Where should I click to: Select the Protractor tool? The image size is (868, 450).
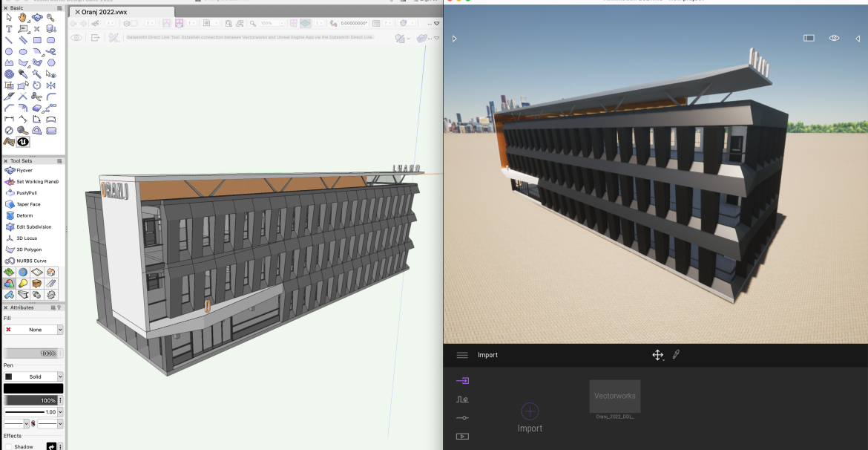point(37,131)
